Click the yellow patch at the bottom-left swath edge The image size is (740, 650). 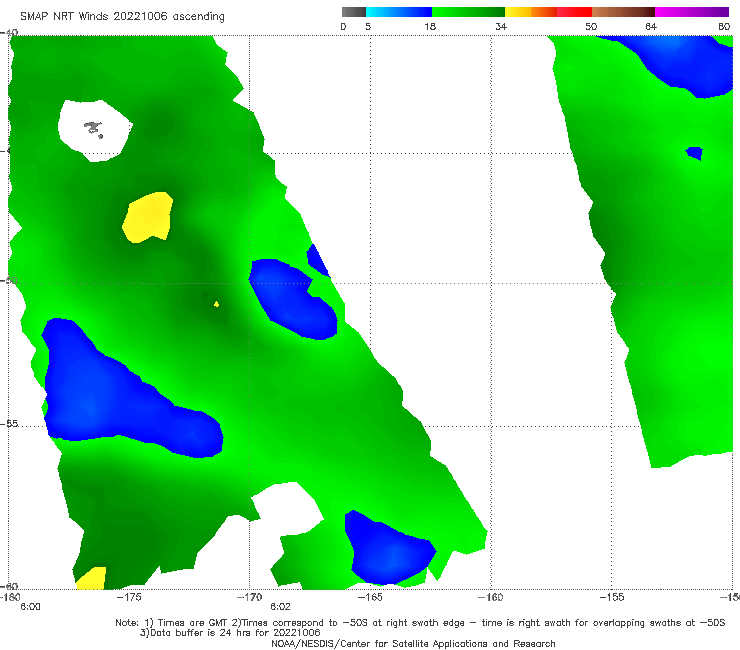(92, 578)
